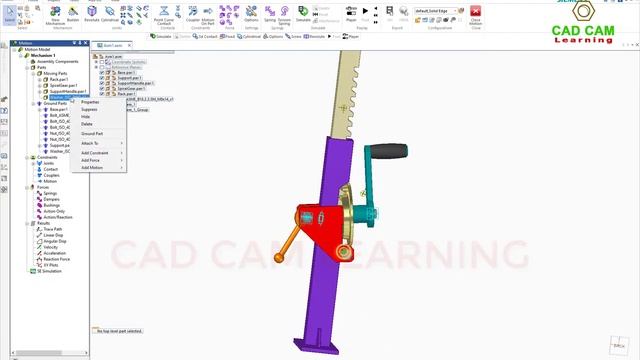Toggle the SupportHandle.par:1 checkbox
640x360 pixels.
point(102,83)
